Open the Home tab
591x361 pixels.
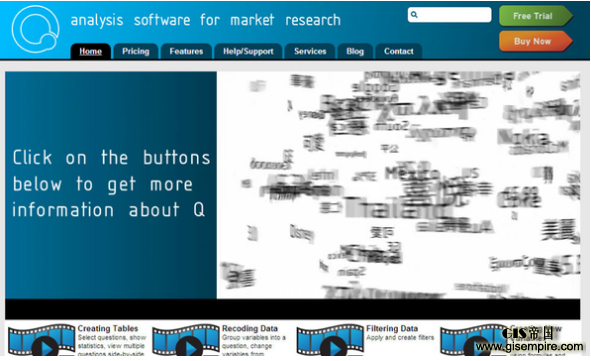(x=90, y=51)
